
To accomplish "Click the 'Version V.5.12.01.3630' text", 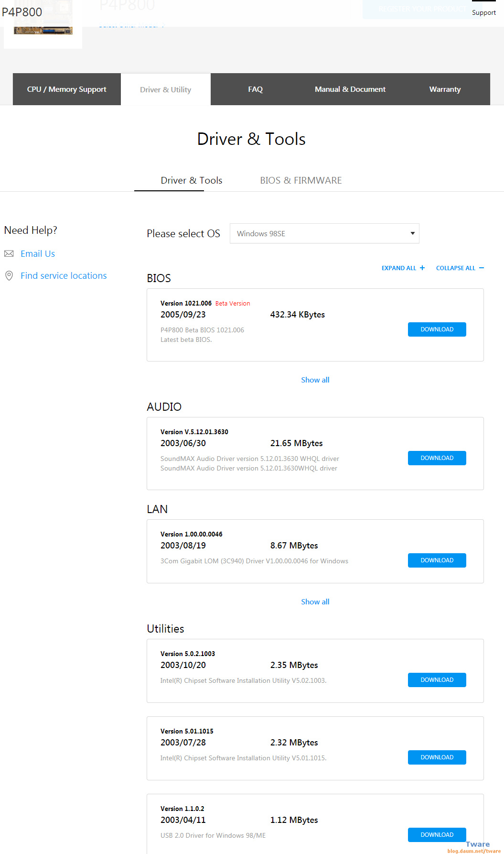I will coord(194,432).
